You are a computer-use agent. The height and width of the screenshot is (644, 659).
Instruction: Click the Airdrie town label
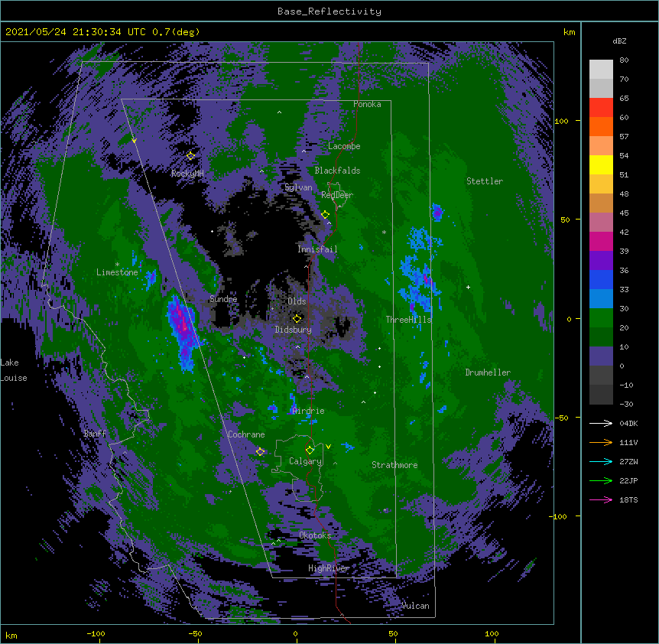tap(309, 411)
